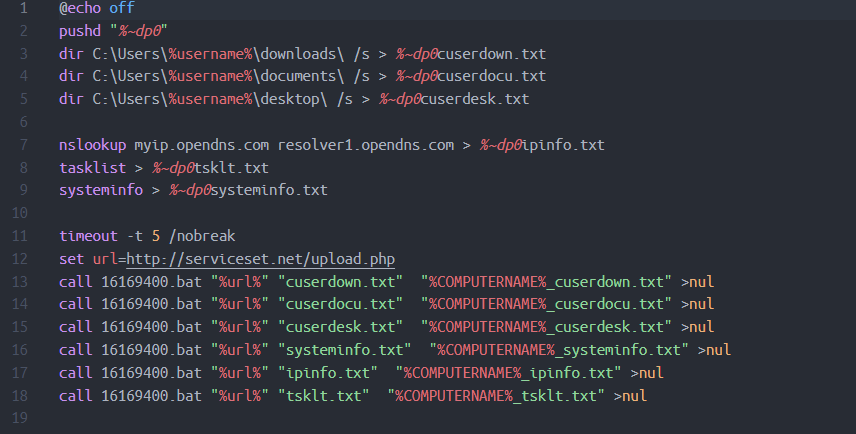The image size is (856, 434).
Task: Click '\documents\' path on line 4
Action: click(x=299, y=76)
